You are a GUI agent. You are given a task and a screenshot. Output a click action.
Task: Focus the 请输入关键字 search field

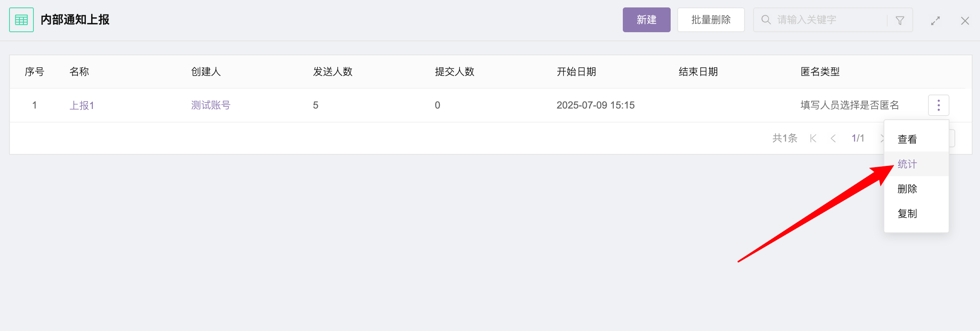(x=829, y=20)
